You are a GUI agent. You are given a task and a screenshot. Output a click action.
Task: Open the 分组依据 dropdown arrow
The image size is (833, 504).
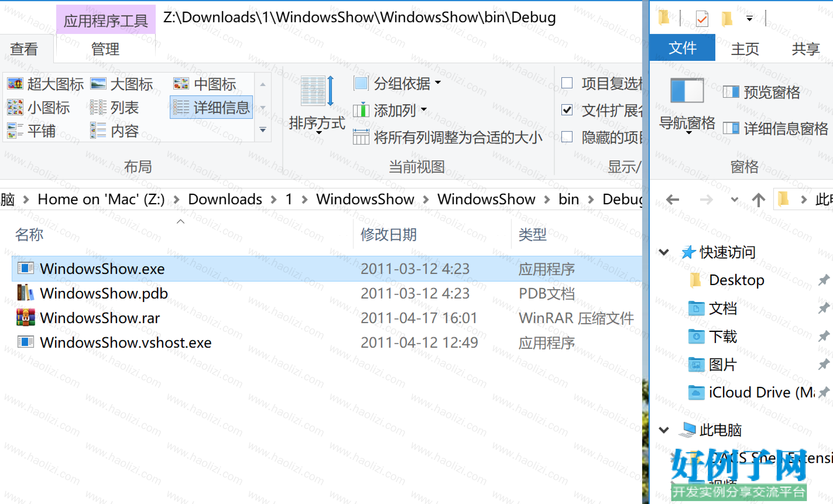click(438, 83)
